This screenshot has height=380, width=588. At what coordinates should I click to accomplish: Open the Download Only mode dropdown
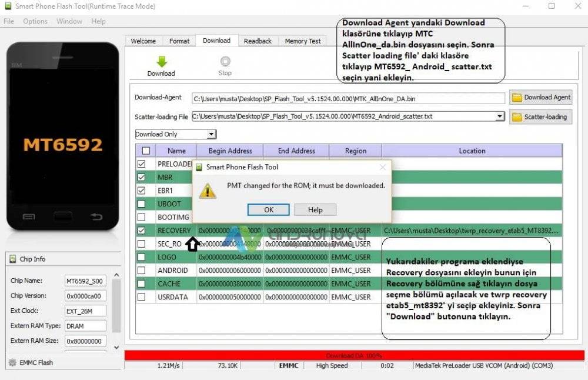[x=212, y=134]
